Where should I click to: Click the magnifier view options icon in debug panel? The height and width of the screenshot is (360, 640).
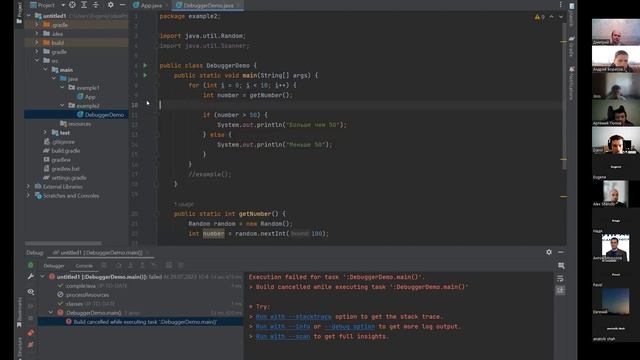point(31,292)
